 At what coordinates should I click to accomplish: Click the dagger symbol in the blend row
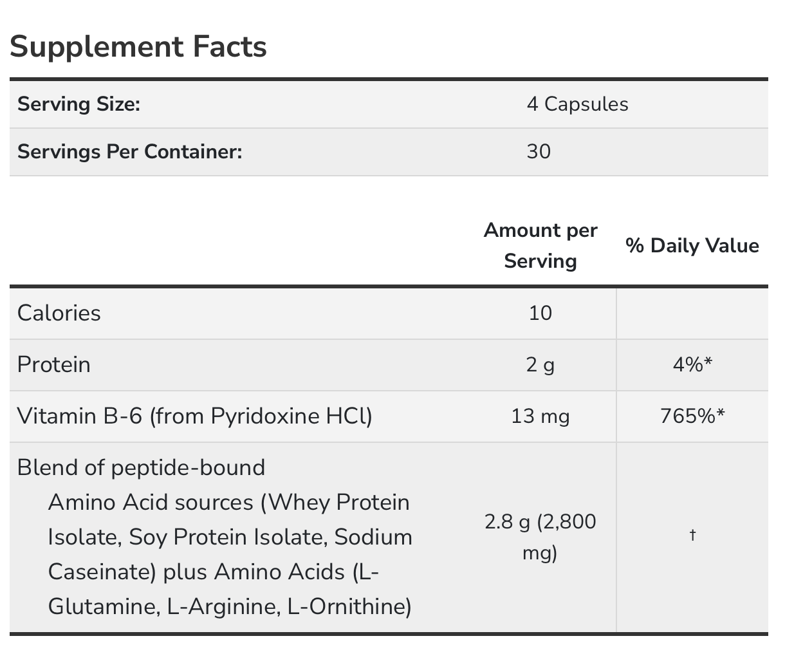tap(692, 535)
